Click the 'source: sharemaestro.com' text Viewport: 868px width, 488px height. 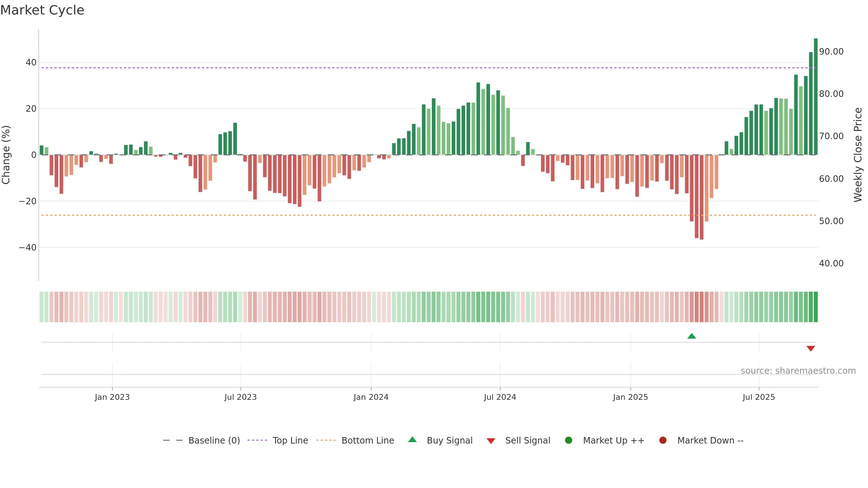pos(798,371)
